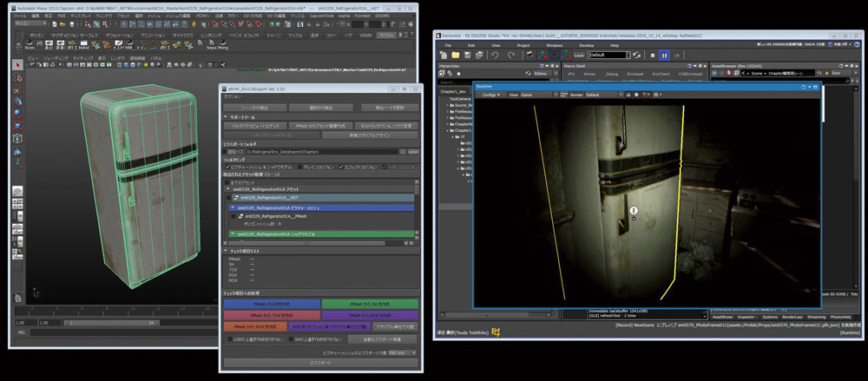Click the Sepa shelf icon in Maya

(x=210, y=45)
